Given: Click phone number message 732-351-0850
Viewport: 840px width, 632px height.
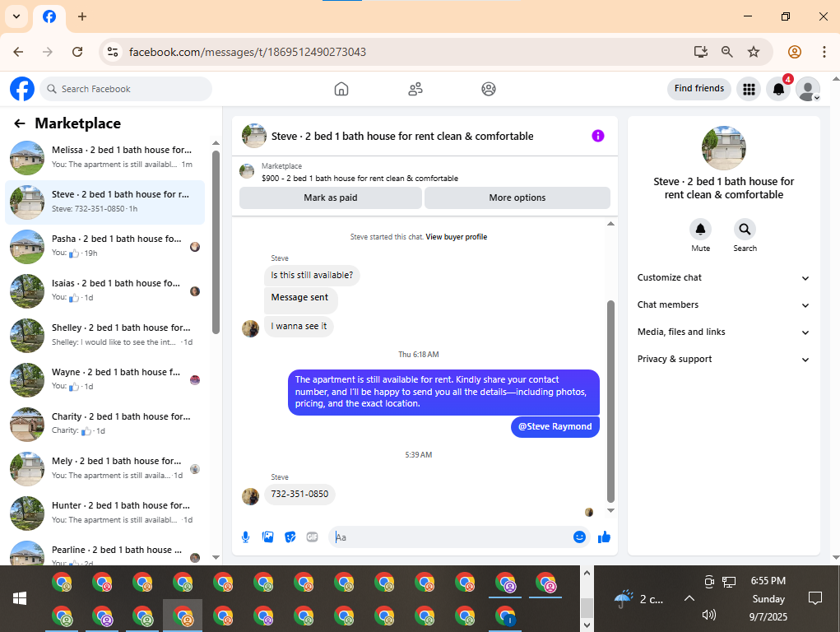Looking at the screenshot, I should pyautogui.click(x=299, y=495).
